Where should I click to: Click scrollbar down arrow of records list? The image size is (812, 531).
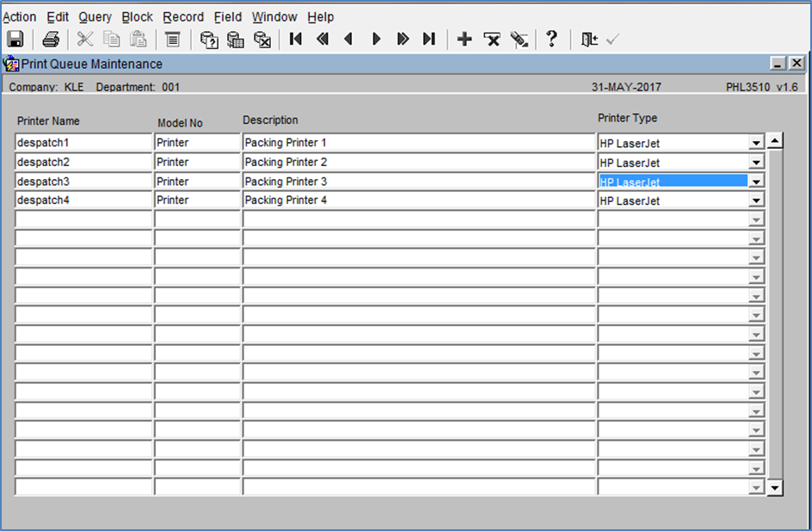[x=775, y=487]
